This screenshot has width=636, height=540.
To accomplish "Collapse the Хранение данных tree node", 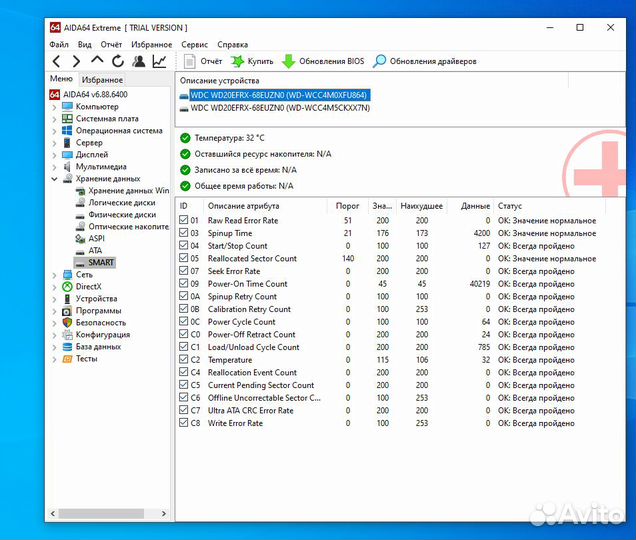I will (54, 179).
